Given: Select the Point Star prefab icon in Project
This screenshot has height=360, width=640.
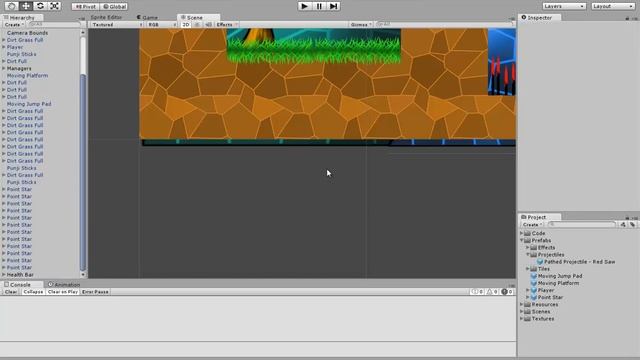Looking at the screenshot, I should pyautogui.click(x=533, y=297).
